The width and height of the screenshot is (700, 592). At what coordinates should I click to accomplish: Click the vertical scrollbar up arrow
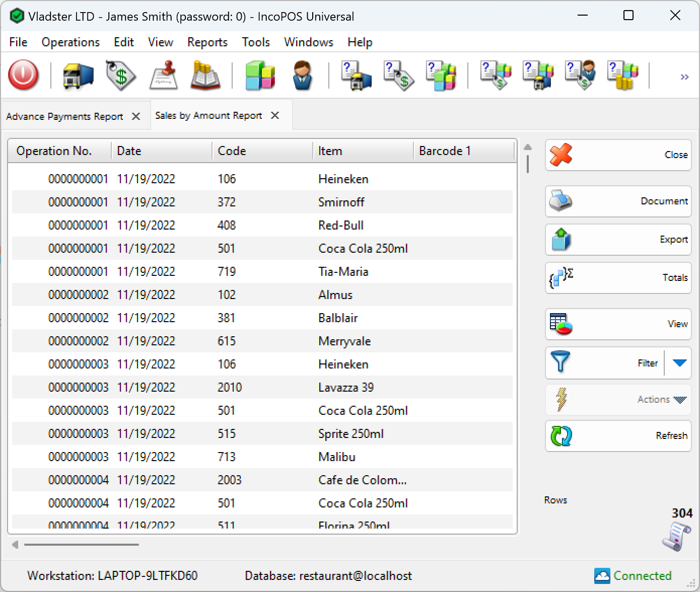click(x=528, y=147)
